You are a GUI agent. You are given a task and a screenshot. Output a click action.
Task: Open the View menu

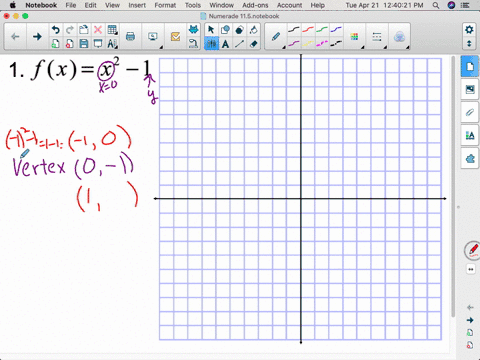coord(112,5)
